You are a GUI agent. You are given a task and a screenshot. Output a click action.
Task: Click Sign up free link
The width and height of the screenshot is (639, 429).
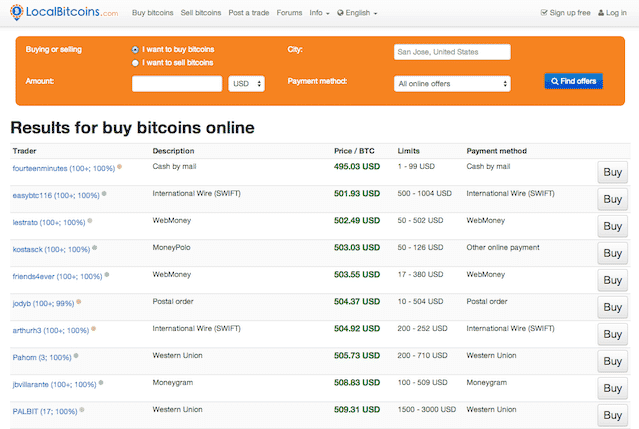565,13
